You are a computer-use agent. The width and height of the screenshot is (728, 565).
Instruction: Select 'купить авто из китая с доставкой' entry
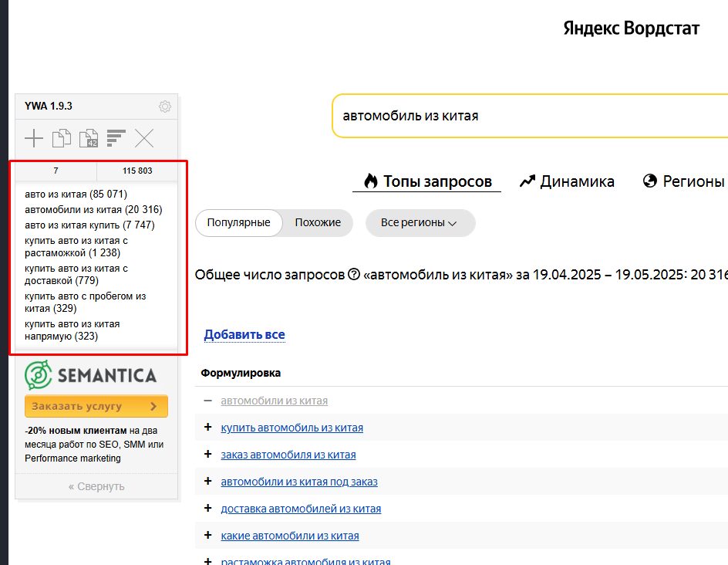click(x=76, y=275)
